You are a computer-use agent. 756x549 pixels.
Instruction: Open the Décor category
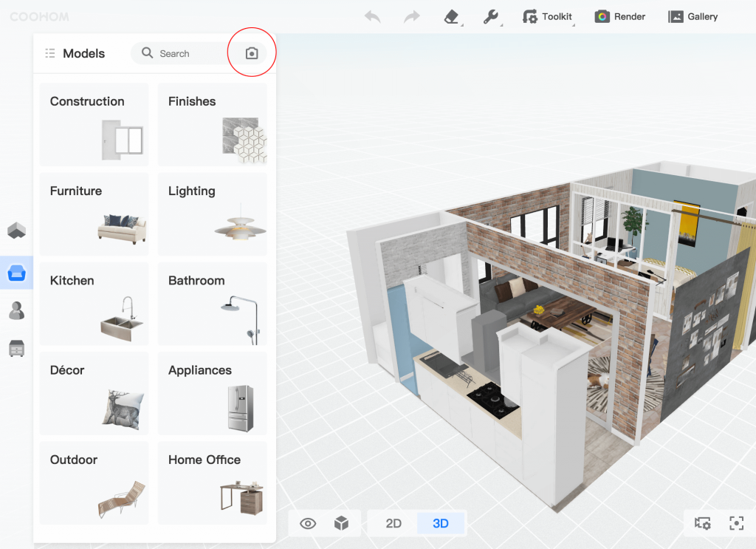[x=94, y=394]
